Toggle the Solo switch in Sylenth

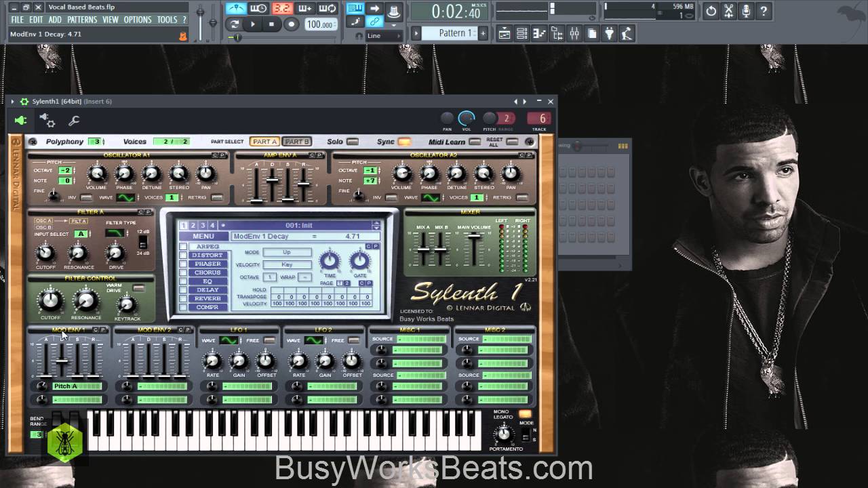pyautogui.click(x=353, y=142)
